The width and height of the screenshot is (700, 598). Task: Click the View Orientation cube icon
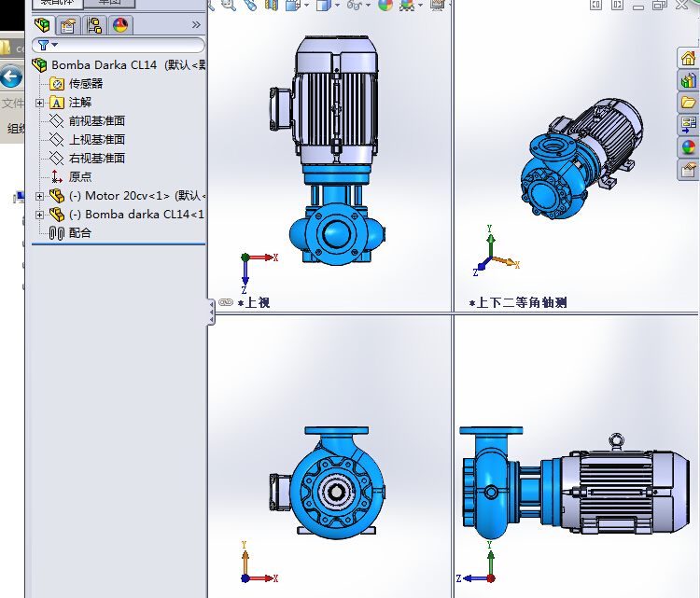tap(293, 5)
